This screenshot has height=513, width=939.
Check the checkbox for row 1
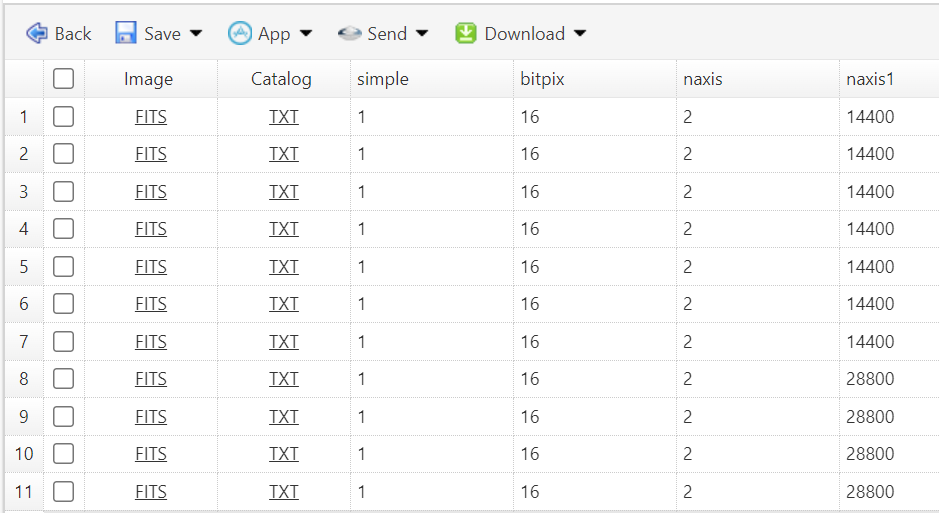click(64, 117)
